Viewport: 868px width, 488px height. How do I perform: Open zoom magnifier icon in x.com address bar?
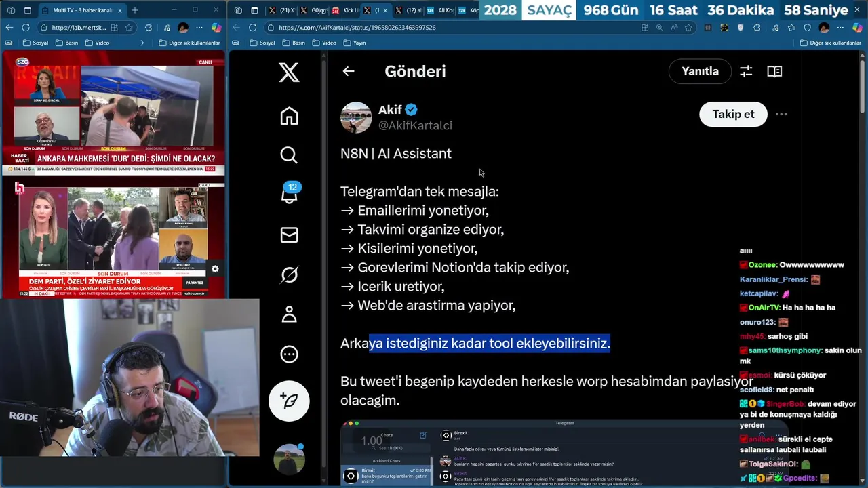(659, 28)
